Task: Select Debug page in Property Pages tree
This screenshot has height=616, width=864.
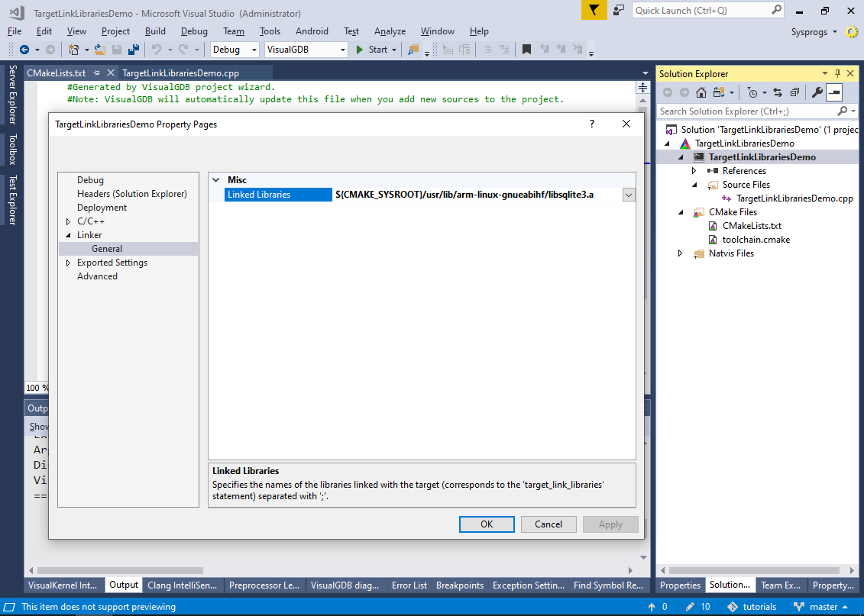Action: [x=90, y=180]
